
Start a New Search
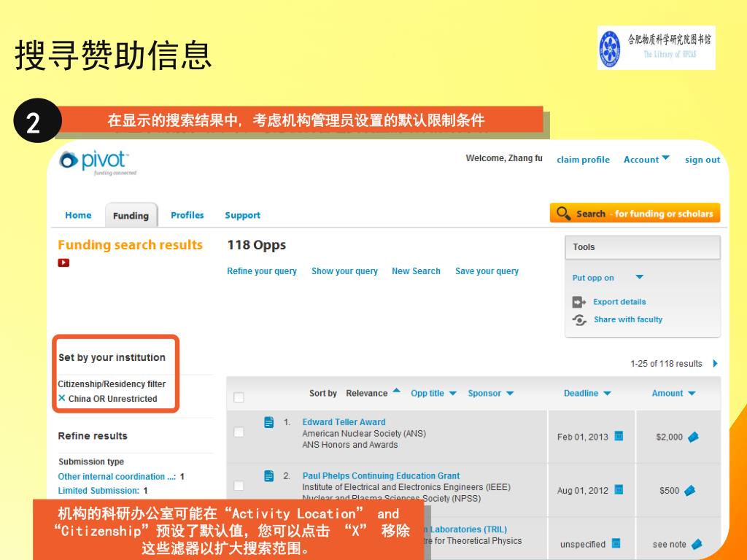click(x=416, y=271)
